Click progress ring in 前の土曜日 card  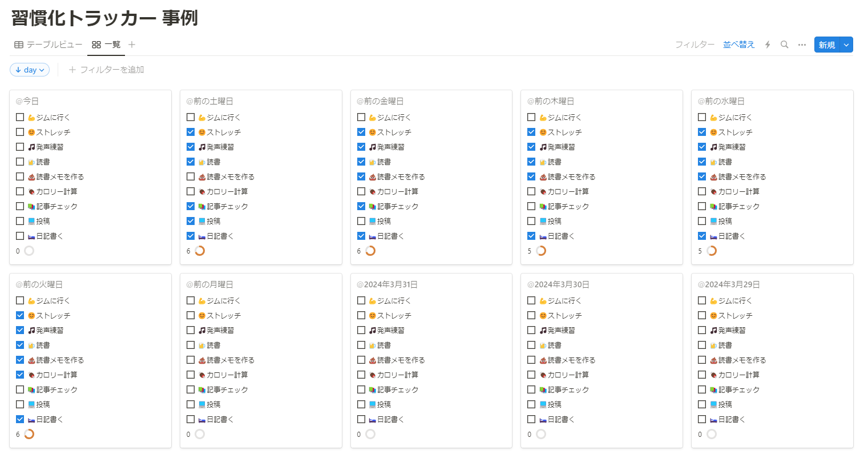pos(200,251)
